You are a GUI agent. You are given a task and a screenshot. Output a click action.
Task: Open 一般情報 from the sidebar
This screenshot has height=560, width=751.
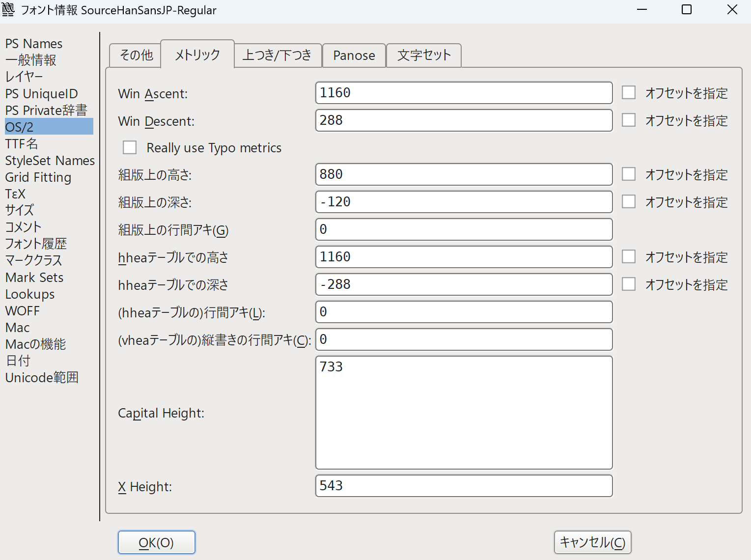30,60
